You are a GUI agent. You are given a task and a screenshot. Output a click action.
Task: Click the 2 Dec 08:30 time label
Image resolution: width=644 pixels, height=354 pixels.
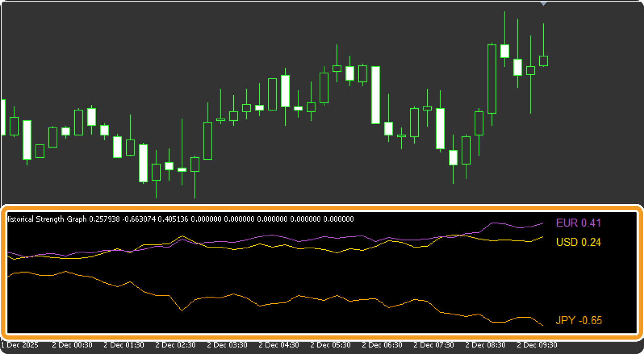485,345
